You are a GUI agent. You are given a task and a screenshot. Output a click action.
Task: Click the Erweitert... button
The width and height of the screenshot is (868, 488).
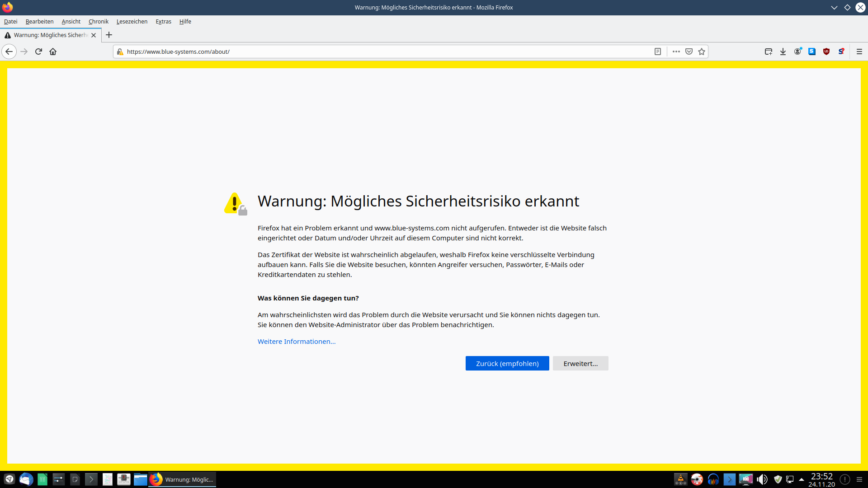tap(580, 363)
